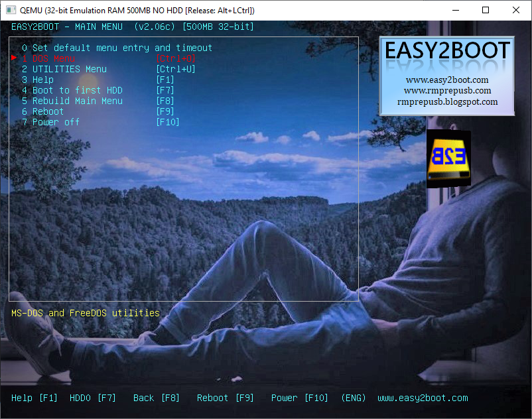Click the [500MB 32-bit] header text
The height and width of the screenshot is (419, 532).
218,27
